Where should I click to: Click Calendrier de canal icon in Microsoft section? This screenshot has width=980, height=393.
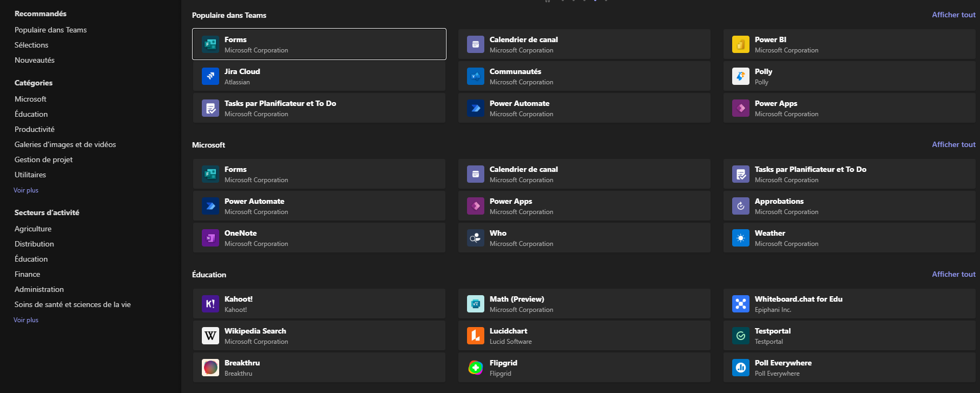coord(476,174)
